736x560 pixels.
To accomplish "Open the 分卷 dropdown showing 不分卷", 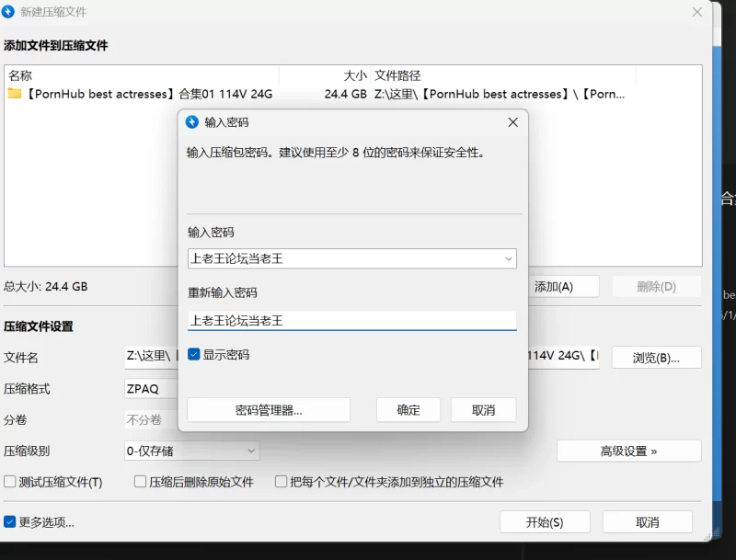I will coord(151,419).
